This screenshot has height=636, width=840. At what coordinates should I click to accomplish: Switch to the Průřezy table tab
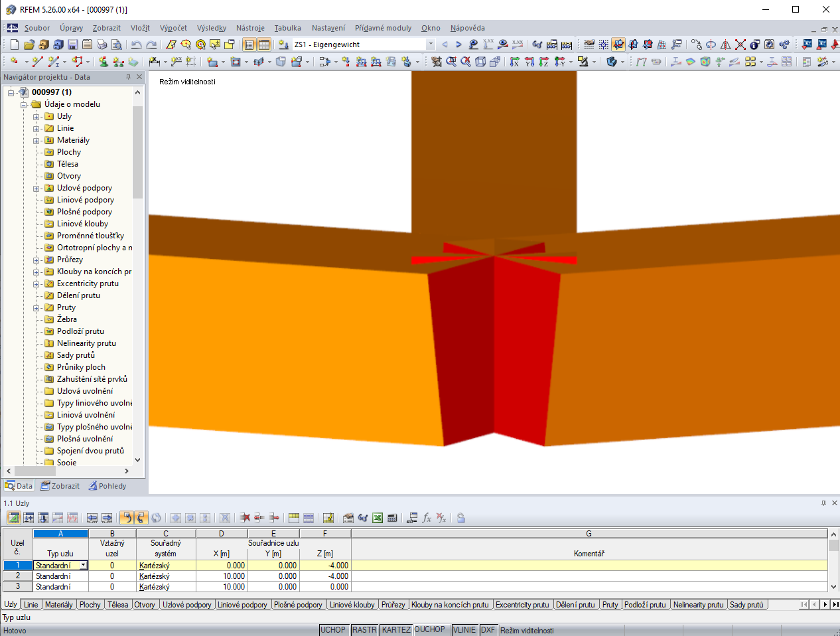[x=393, y=605]
